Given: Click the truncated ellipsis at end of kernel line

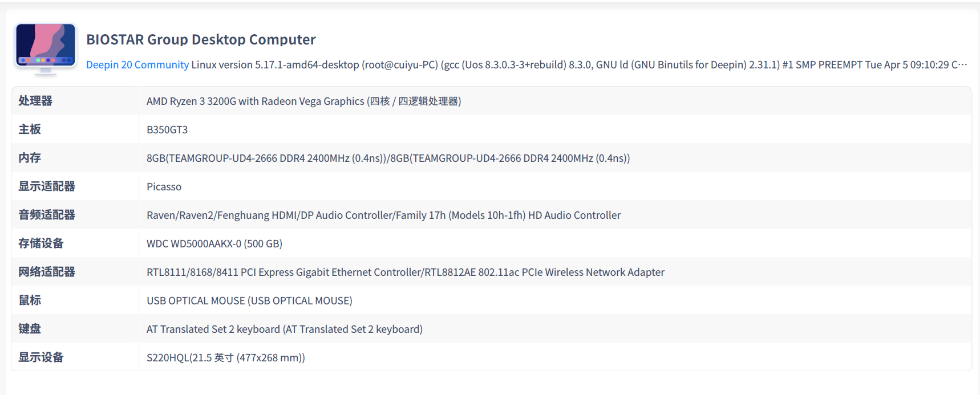Looking at the screenshot, I should (x=963, y=65).
